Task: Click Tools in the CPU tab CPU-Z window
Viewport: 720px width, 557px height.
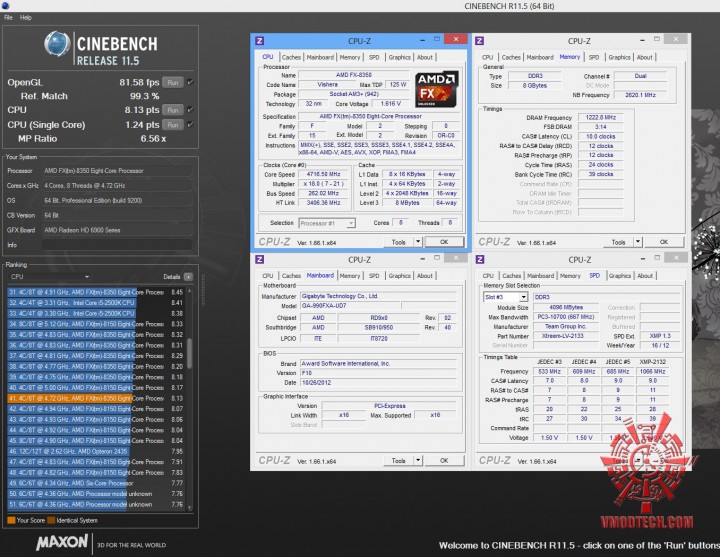Action: [x=399, y=242]
